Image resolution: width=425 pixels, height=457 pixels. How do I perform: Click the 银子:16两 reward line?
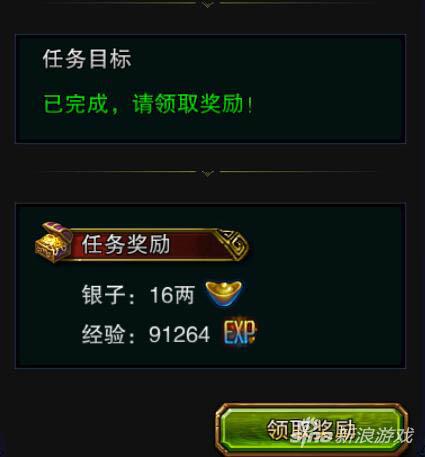163,294
